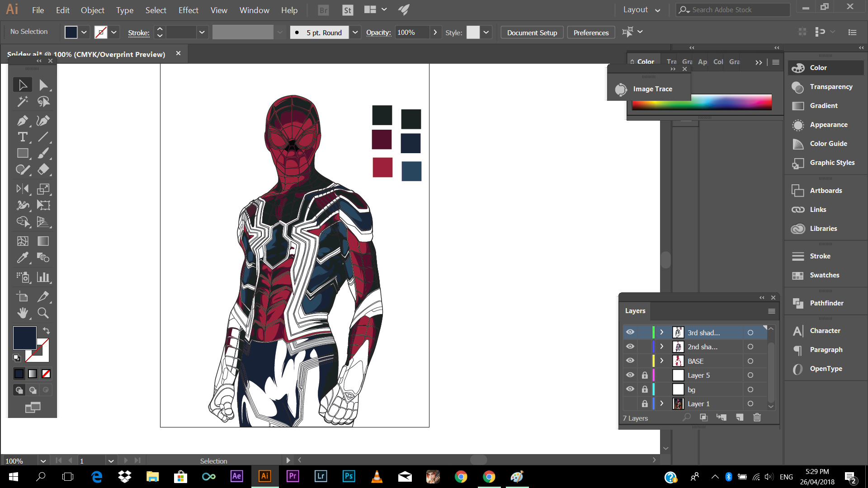Open the File menu
868x488 pixels.
[x=38, y=10]
